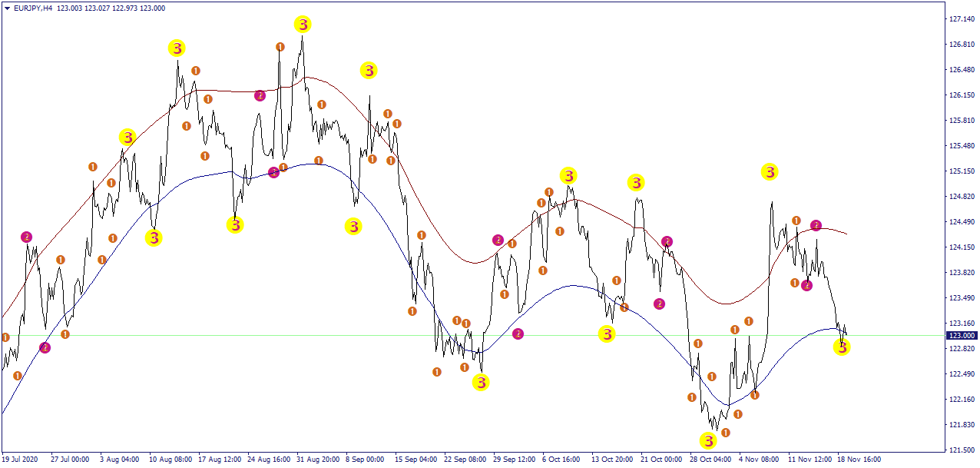Click price axis label 125.150

click(962, 171)
